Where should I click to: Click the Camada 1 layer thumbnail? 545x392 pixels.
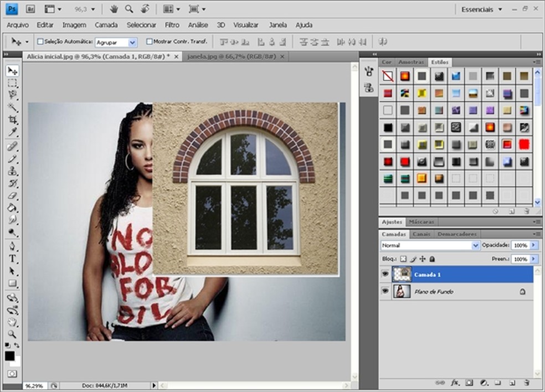click(403, 274)
